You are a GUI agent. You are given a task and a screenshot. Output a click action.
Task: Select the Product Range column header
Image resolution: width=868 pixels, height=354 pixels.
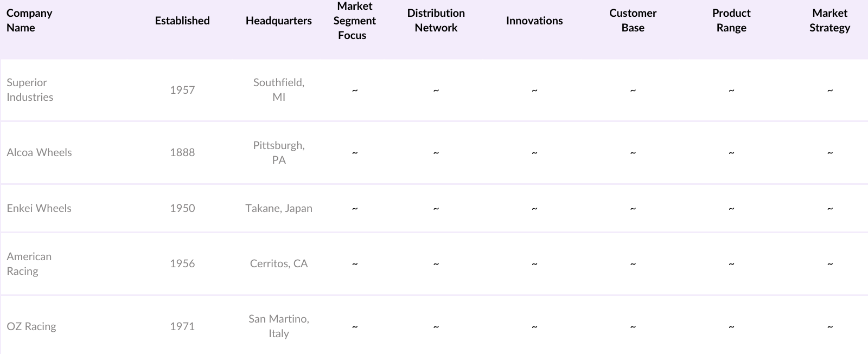pos(731,21)
